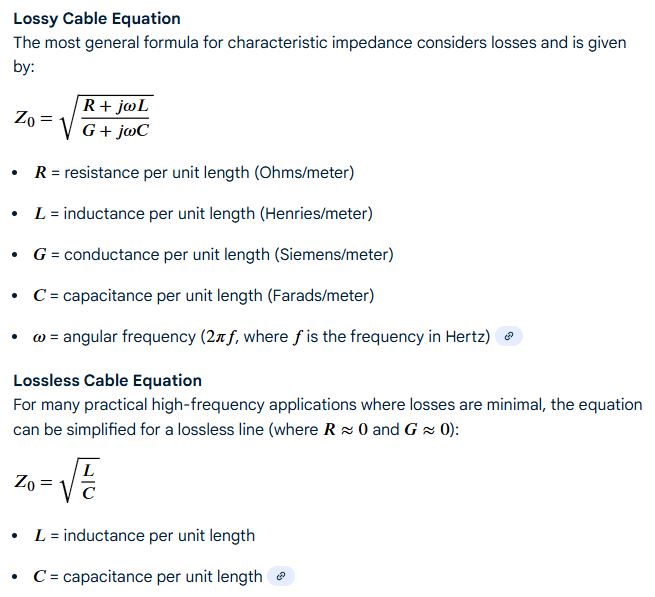Click the source link icon after angular frequency

pyautogui.click(x=509, y=337)
